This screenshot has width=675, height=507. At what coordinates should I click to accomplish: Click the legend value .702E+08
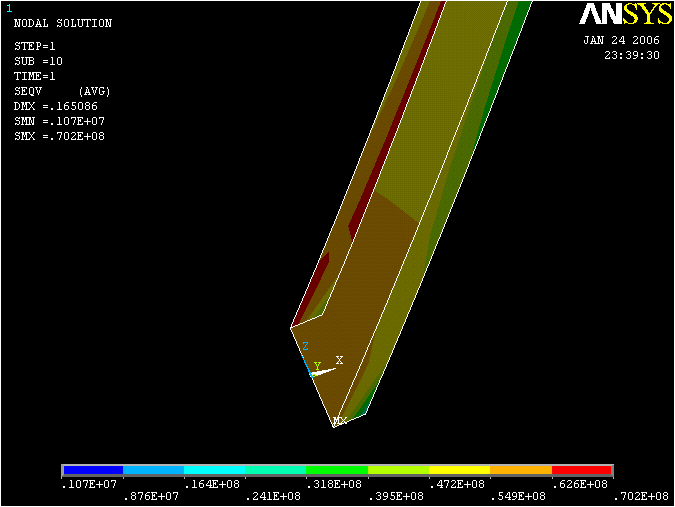click(x=641, y=496)
